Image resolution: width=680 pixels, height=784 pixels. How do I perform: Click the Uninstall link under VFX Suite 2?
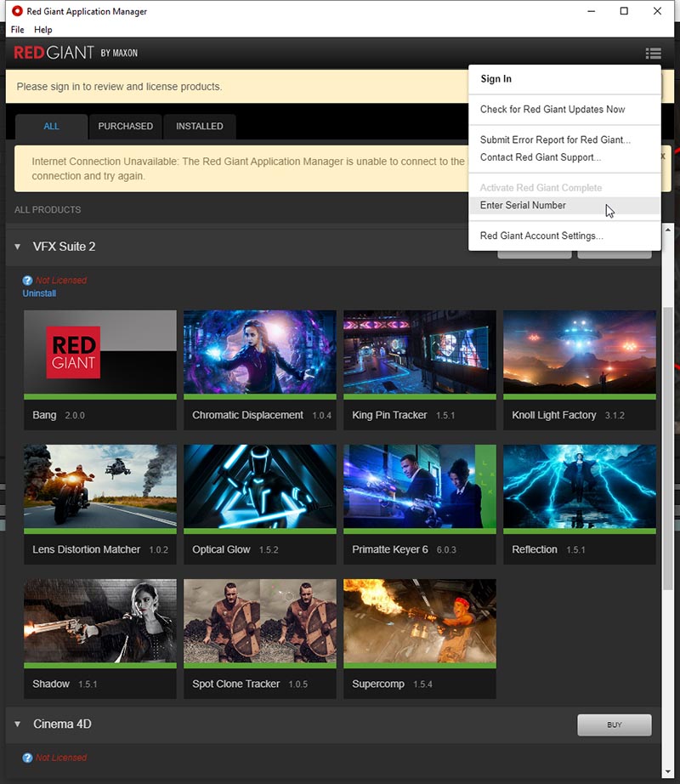tap(39, 293)
